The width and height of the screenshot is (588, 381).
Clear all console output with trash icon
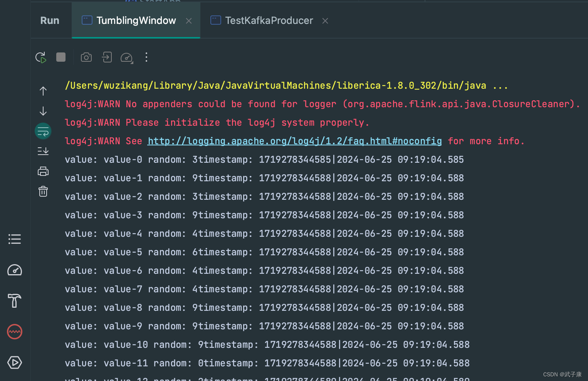point(43,191)
